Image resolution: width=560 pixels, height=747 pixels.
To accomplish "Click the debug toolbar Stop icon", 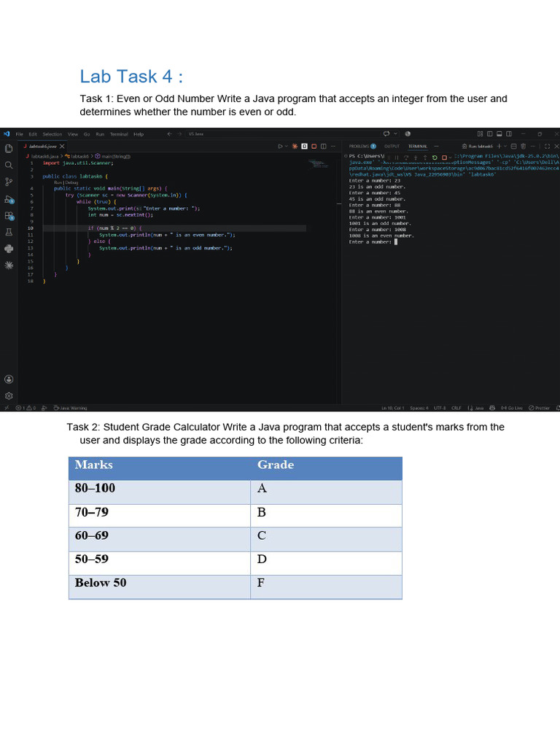I will 444,158.
